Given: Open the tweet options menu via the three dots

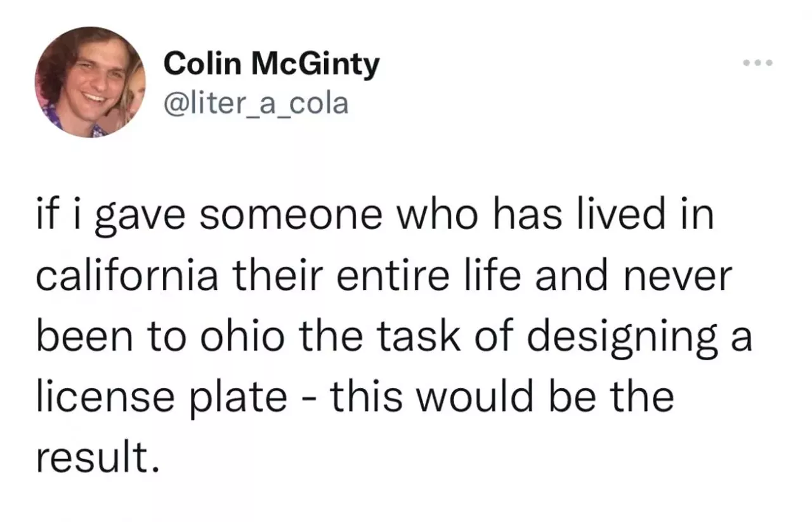Looking at the screenshot, I should pos(757,62).
